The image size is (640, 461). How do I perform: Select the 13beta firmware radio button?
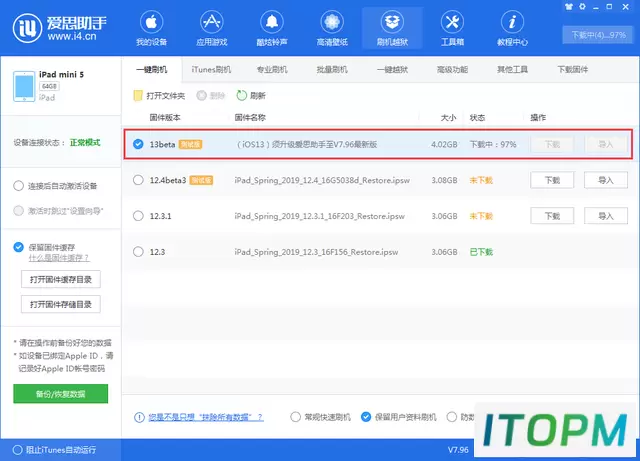tap(138, 144)
